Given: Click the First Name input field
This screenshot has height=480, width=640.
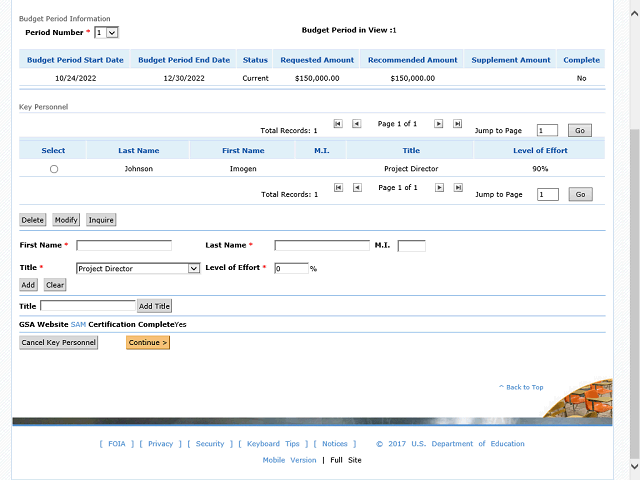Looking at the screenshot, I should tap(124, 245).
